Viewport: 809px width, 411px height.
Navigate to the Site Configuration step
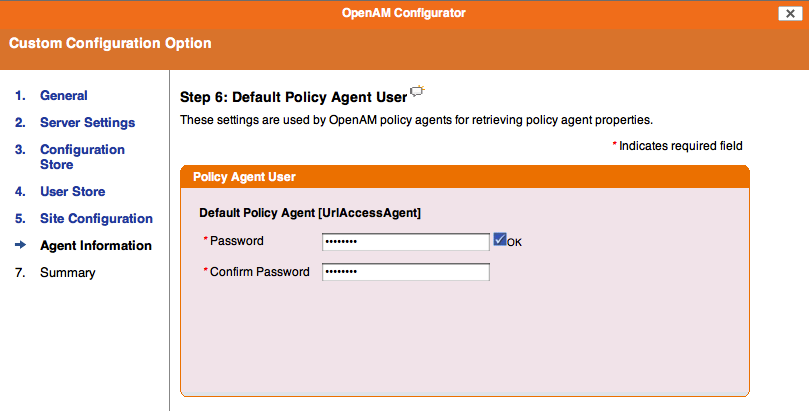click(x=96, y=218)
